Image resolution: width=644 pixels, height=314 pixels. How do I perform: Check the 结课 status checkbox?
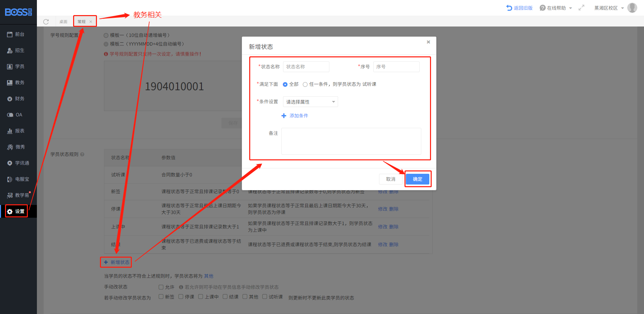(x=225, y=297)
